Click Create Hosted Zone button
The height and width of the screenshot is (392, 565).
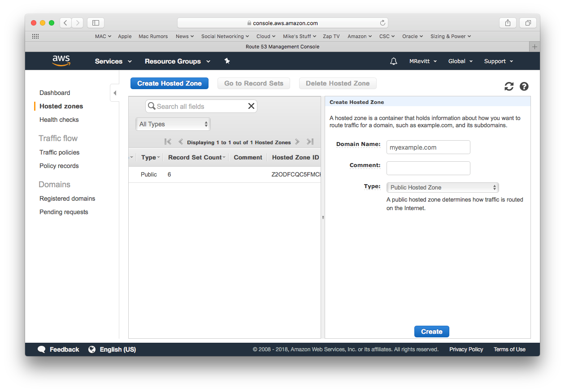[x=169, y=83]
